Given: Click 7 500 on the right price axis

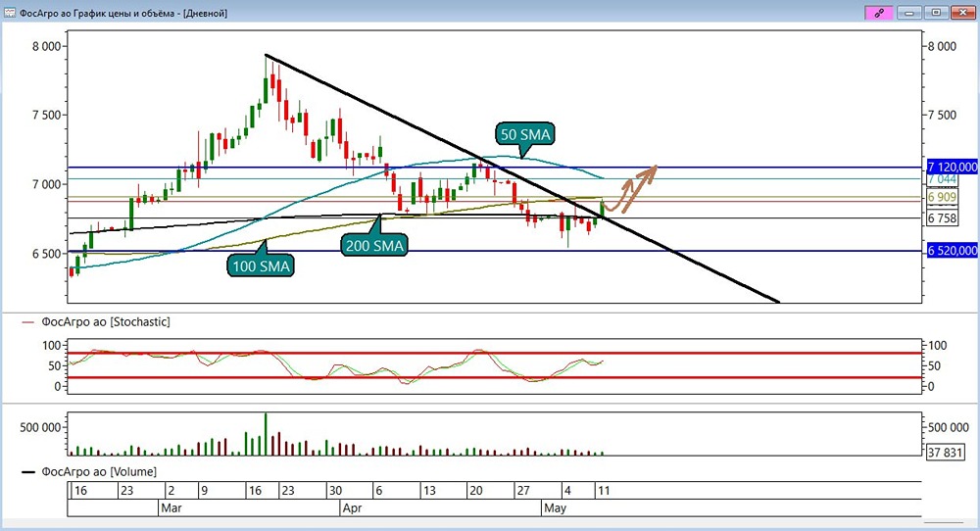Looking at the screenshot, I should tap(942, 115).
